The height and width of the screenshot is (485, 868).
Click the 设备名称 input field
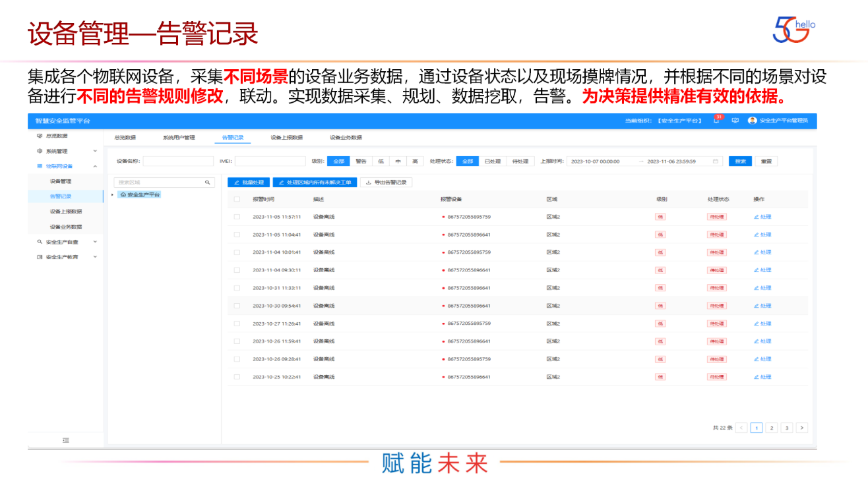(x=178, y=161)
